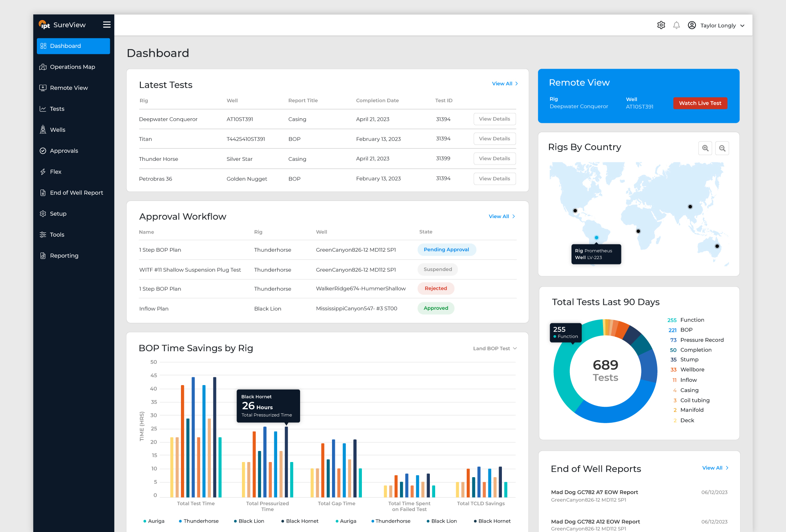Open the notifications bell
The image size is (786, 532).
[676, 25]
